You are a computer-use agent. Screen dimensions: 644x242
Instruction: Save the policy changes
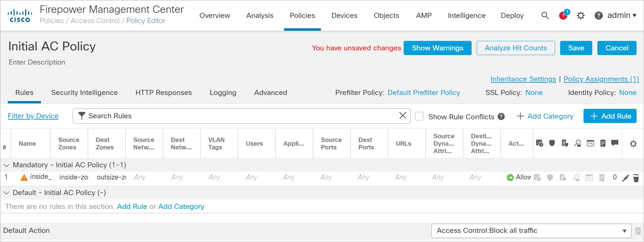pos(576,48)
